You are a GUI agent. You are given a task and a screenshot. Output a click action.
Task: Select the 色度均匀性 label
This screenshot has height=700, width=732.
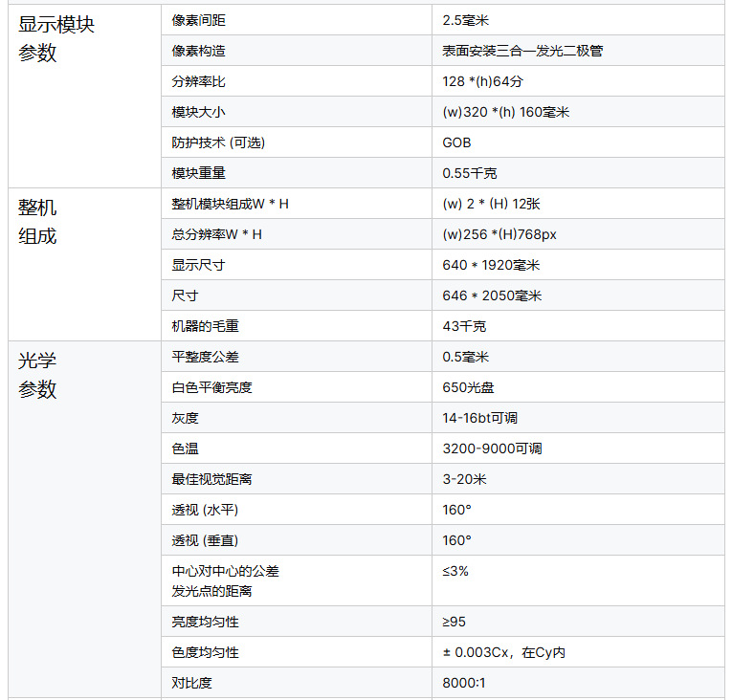point(205,652)
